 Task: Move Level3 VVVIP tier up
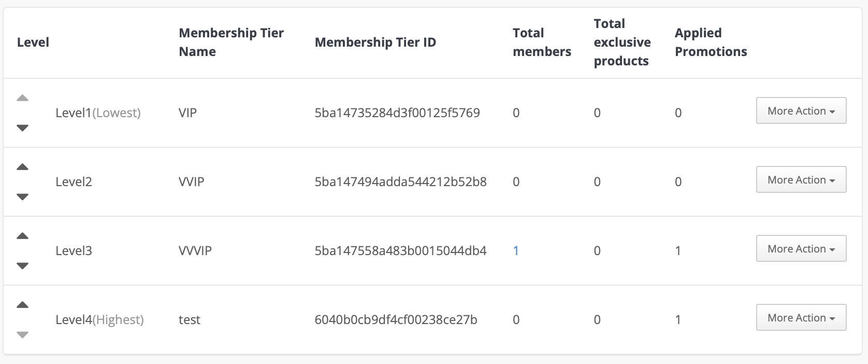click(22, 236)
